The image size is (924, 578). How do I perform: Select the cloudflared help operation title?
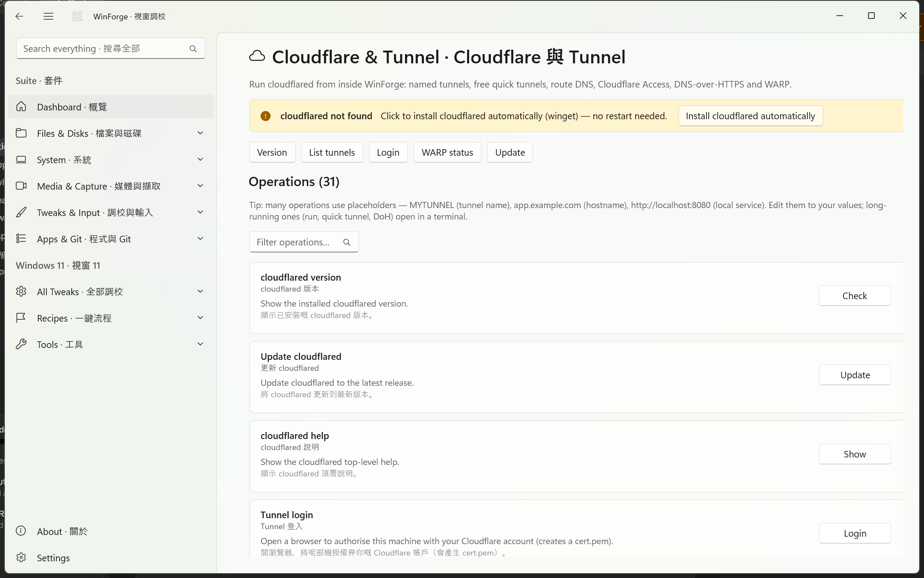(295, 435)
